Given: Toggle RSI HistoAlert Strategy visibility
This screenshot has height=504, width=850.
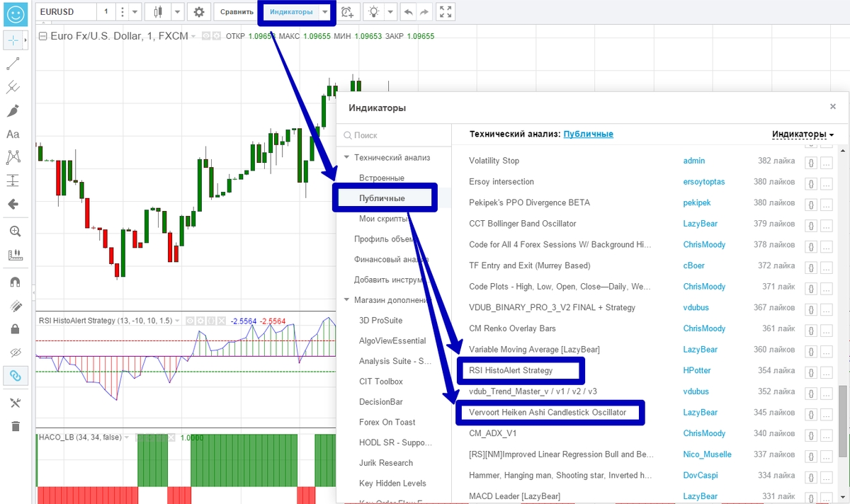Looking at the screenshot, I should [190, 321].
